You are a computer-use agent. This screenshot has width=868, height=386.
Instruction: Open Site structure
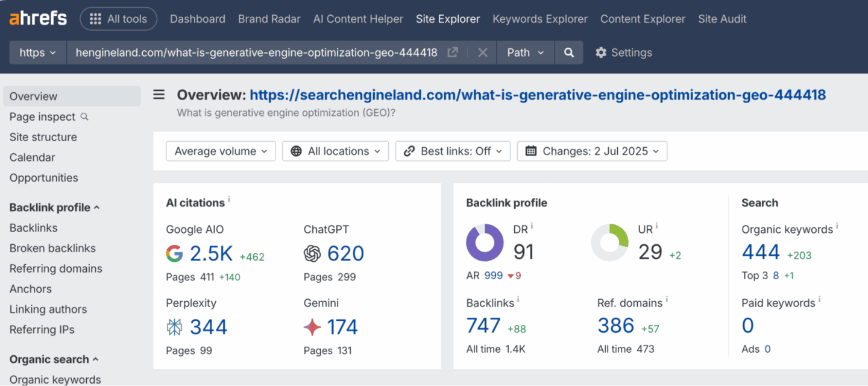(x=43, y=137)
